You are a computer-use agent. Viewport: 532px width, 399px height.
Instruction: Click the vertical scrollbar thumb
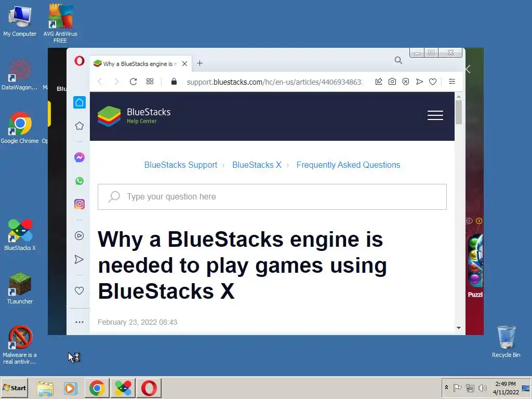tap(459, 112)
